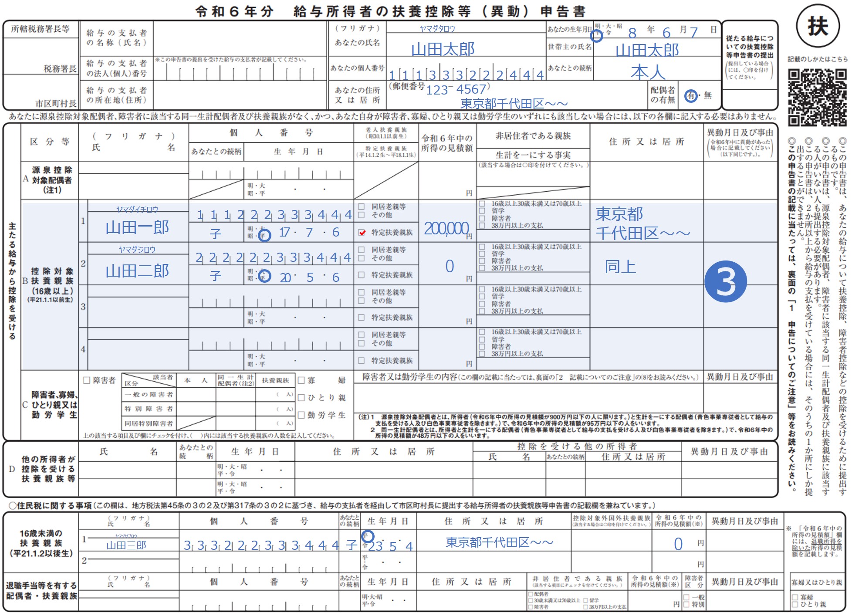Click the QR code for 記載のしかた
Screen dimensions: 852x616
coord(817,97)
